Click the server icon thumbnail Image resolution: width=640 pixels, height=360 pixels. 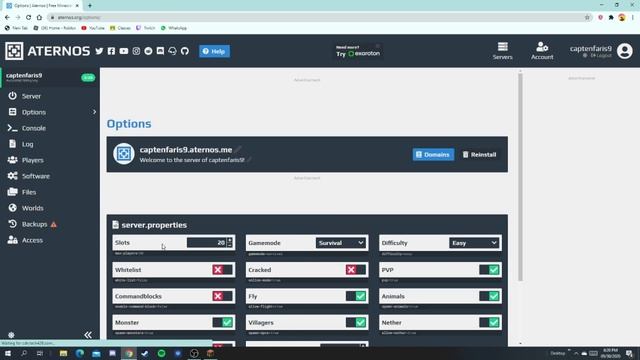tap(124, 154)
